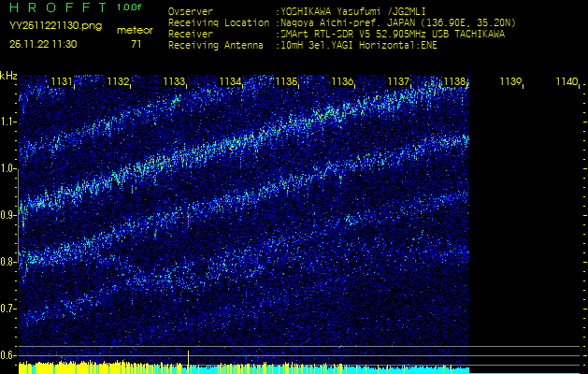Click the 'Receiver' field label

click(191, 35)
